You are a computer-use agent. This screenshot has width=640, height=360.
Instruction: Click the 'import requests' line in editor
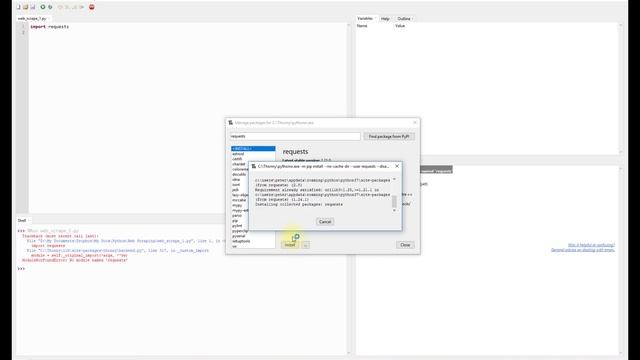(x=49, y=27)
